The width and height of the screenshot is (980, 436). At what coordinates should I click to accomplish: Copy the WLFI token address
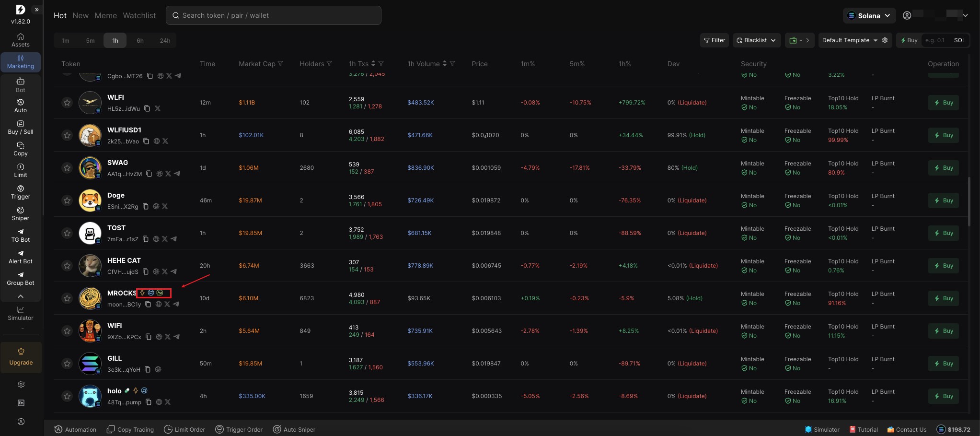(147, 108)
